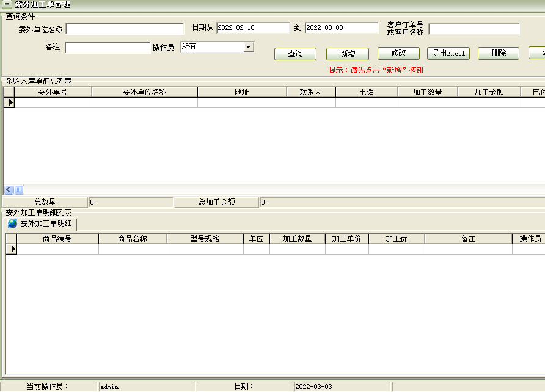The height and width of the screenshot is (392, 545).
Task: Click the 新增 button
Action: tap(348, 54)
